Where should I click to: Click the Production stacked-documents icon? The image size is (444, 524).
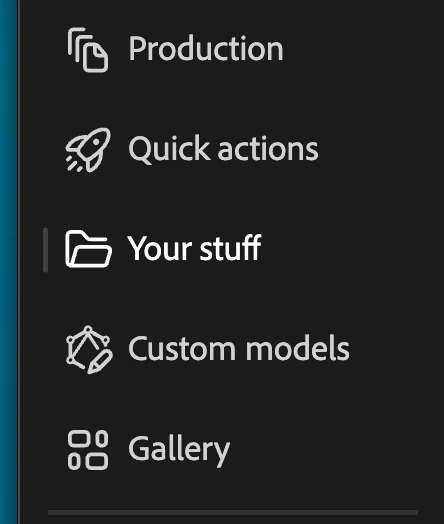click(88, 50)
